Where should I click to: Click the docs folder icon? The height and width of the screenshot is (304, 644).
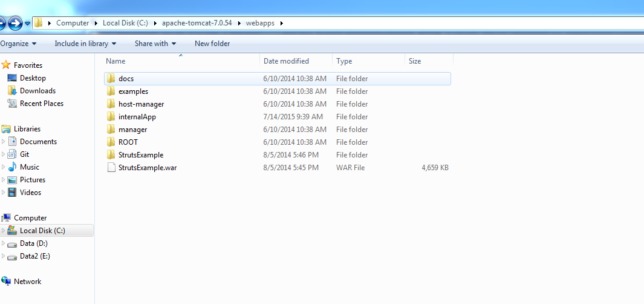111,78
